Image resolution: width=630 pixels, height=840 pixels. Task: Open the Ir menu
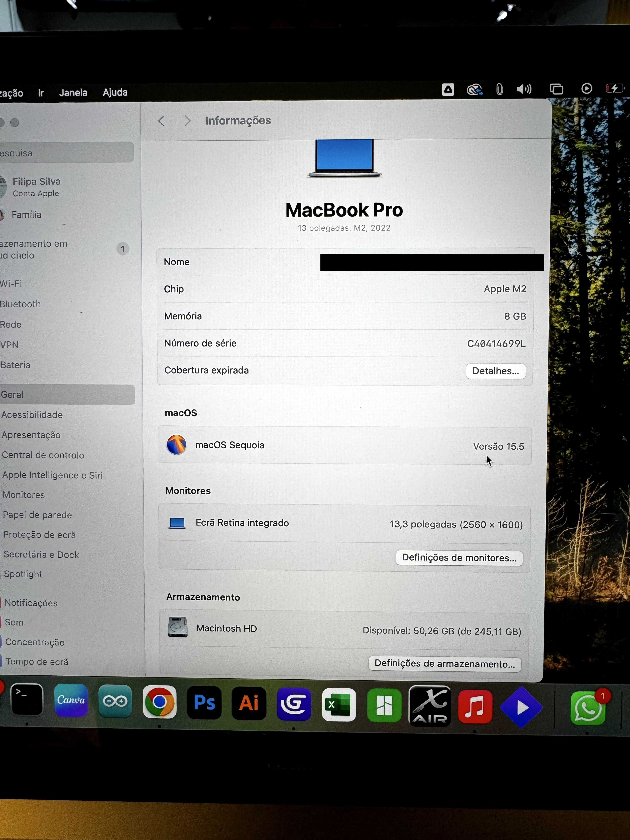pyautogui.click(x=41, y=93)
